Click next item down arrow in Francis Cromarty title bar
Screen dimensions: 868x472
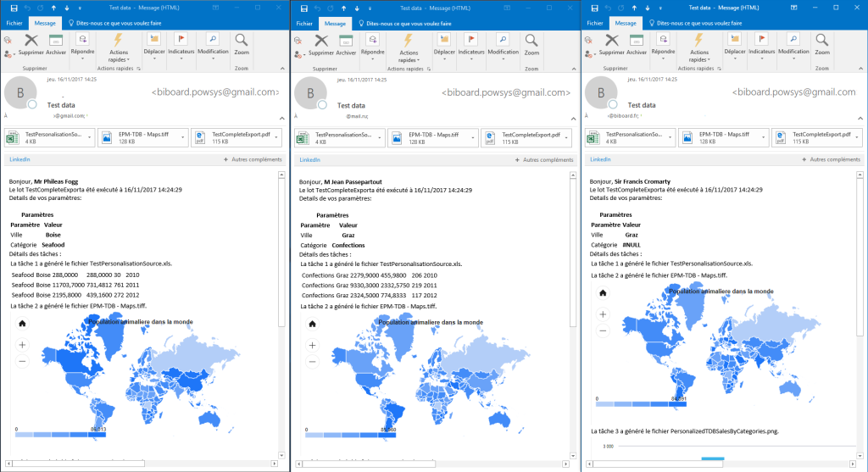click(647, 8)
